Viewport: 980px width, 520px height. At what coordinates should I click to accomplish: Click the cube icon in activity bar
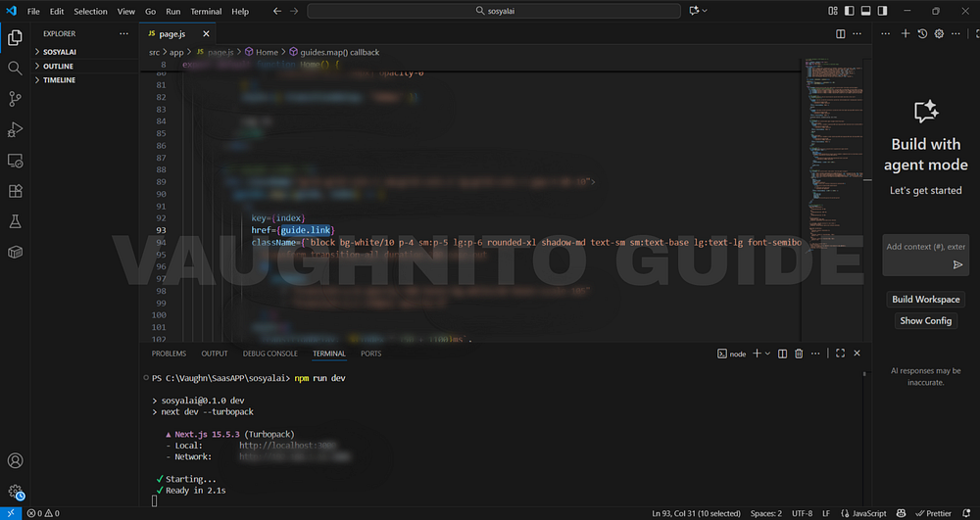coord(15,253)
